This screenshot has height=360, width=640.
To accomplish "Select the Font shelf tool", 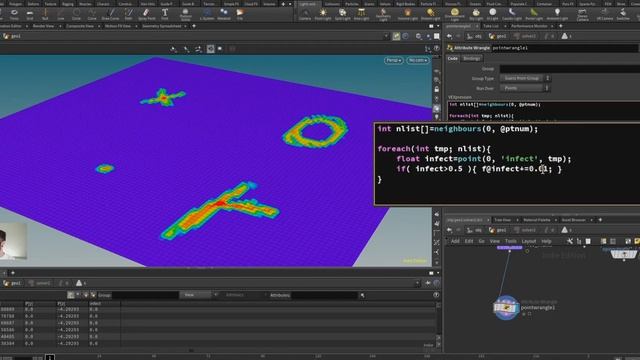I will click(x=165, y=14).
